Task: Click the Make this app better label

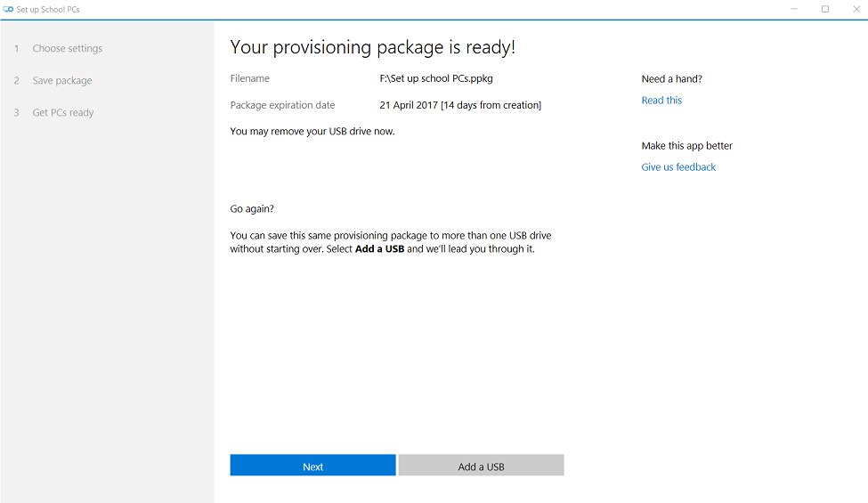Action: (x=686, y=146)
